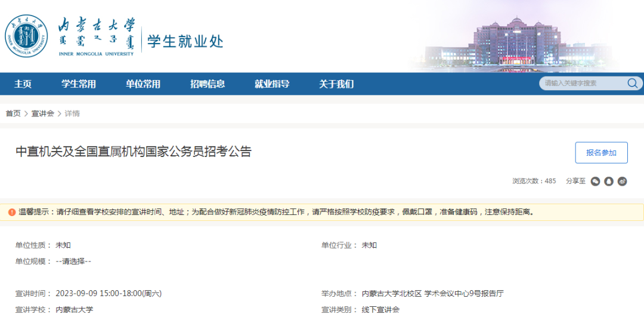Screen dimensions: 644x323
Task: Go to 宣讲会 breadcrumb link
Action: 43,113
